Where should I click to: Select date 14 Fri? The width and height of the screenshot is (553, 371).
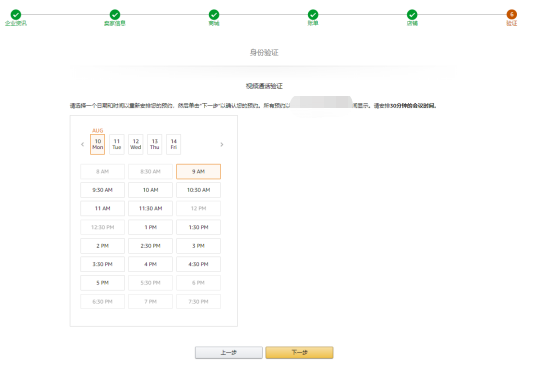click(174, 144)
